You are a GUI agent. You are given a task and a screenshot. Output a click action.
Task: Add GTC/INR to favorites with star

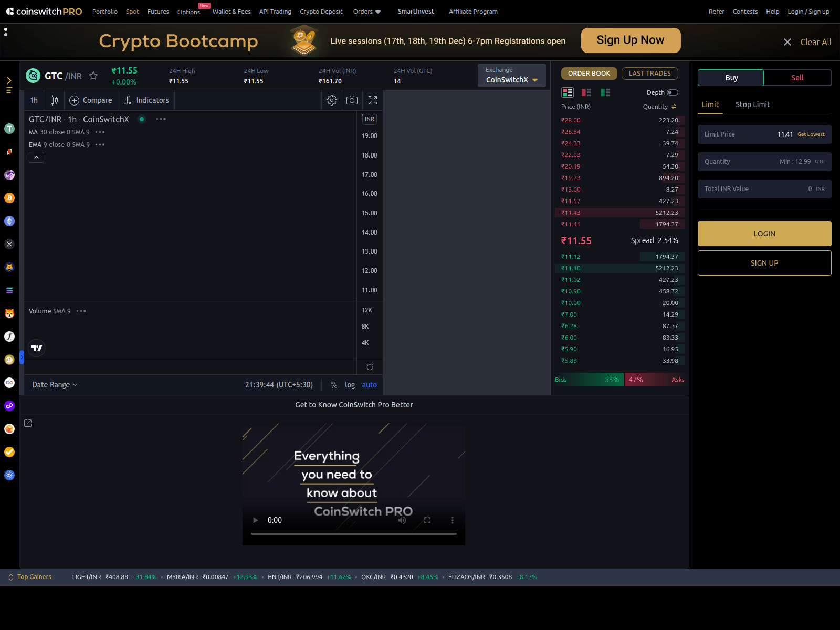[x=93, y=76]
